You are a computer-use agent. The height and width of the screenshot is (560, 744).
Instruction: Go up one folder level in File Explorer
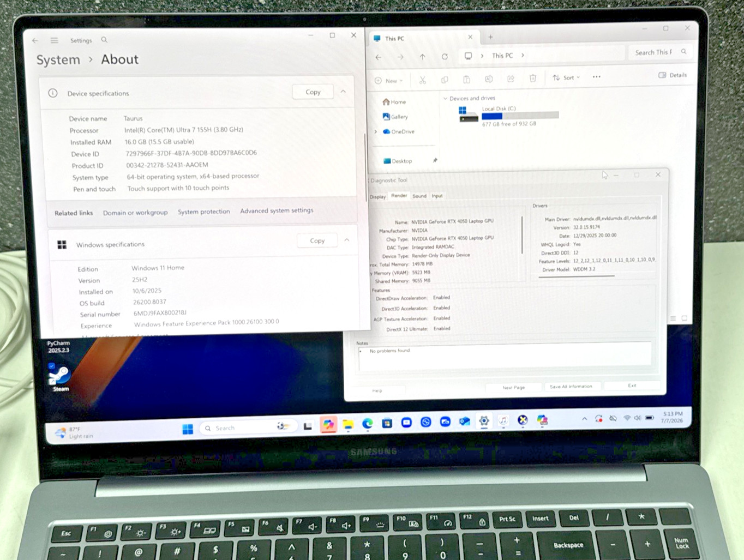pos(422,57)
